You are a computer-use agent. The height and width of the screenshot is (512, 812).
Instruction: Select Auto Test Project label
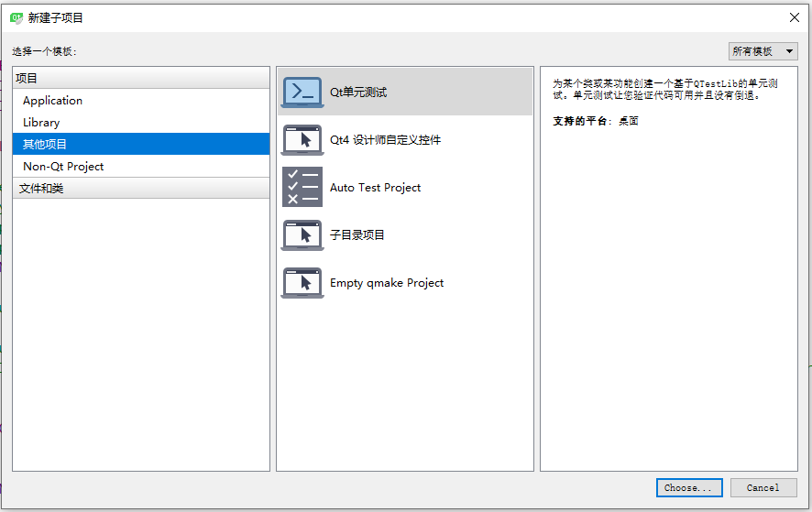(x=376, y=188)
